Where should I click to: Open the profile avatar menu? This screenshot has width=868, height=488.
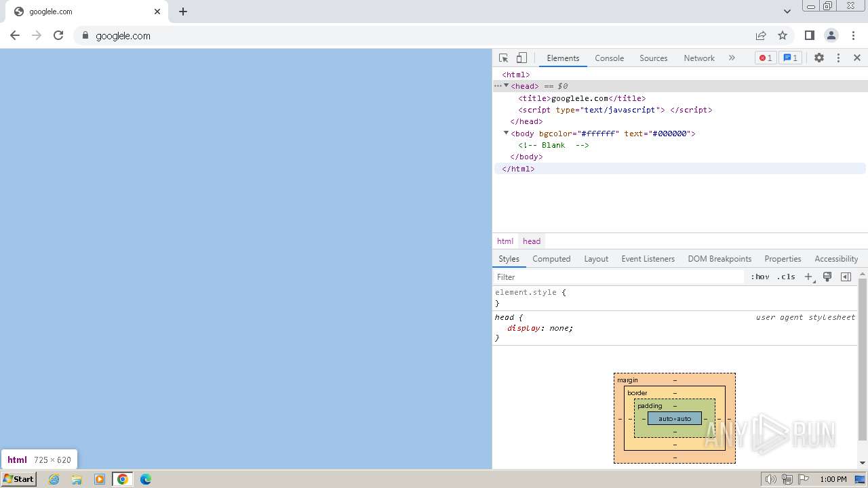click(x=831, y=35)
